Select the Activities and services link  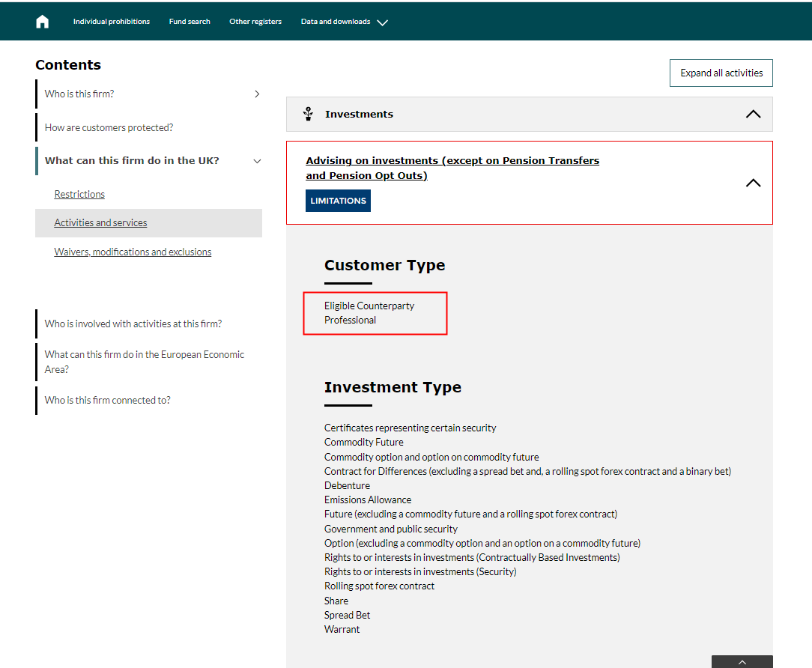coord(100,223)
